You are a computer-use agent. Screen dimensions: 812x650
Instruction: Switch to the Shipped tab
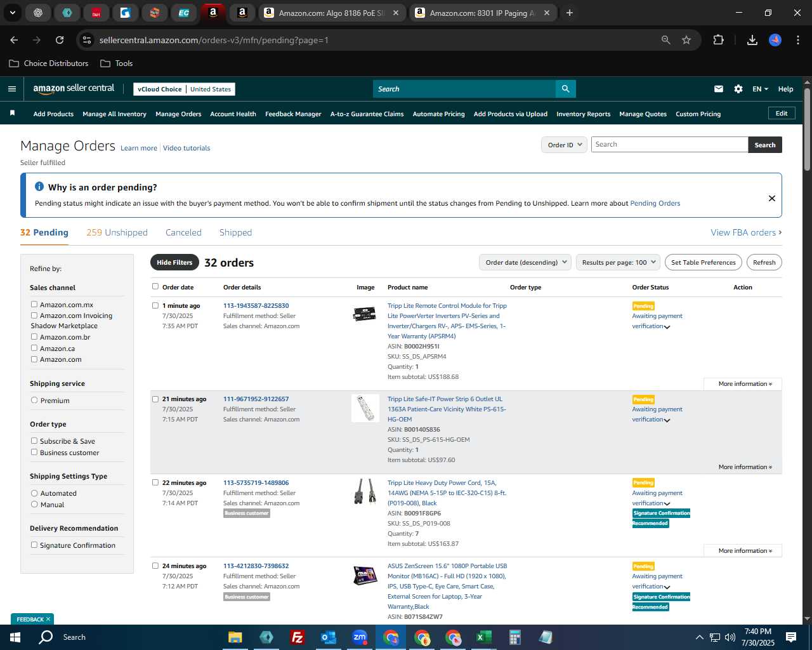pyautogui.click(x=235, y=232)
